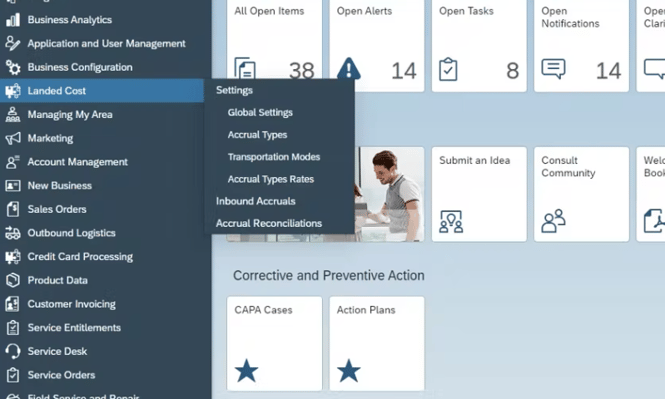Click the Service Orders clipboard icon

click(x=13, y=375)
